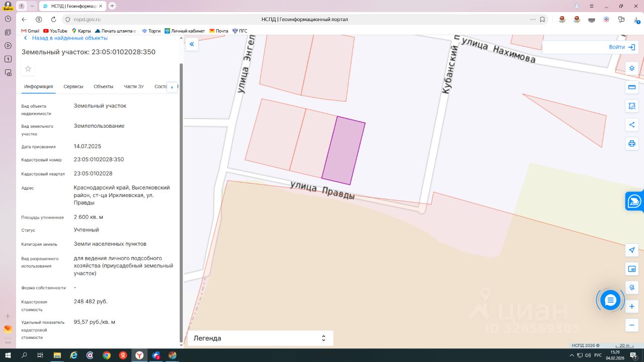
Task: Select cadastral quarter 23:05:0102028 value
Action: click(x=93, y=173)
